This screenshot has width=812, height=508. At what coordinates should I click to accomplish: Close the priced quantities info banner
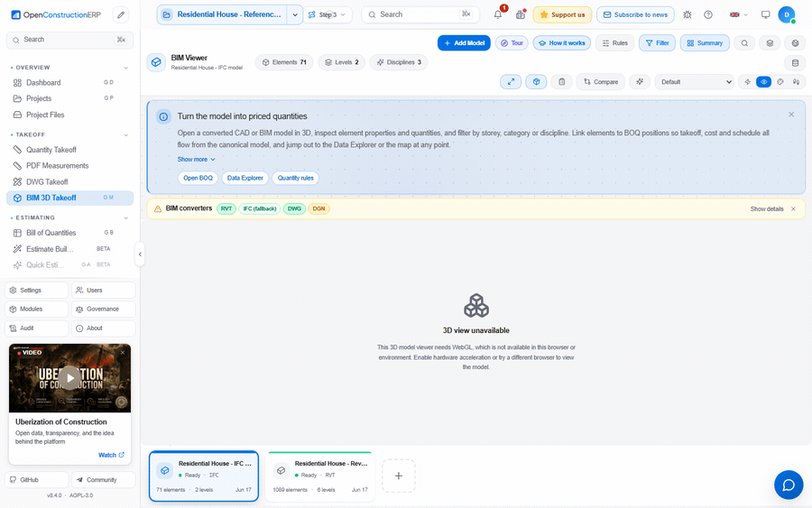[790, 115]
